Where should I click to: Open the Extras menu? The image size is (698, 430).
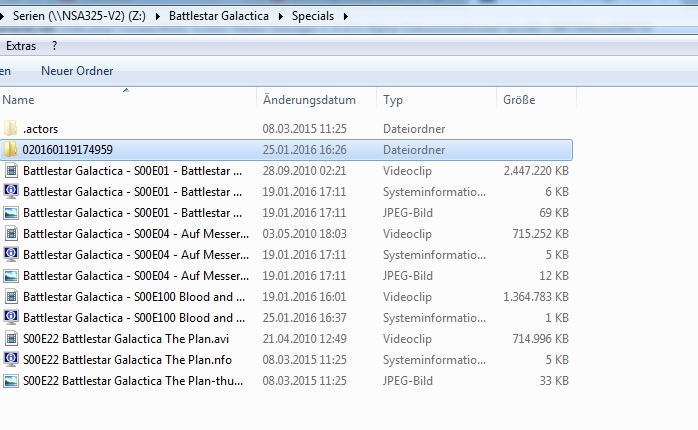(21, 46)
